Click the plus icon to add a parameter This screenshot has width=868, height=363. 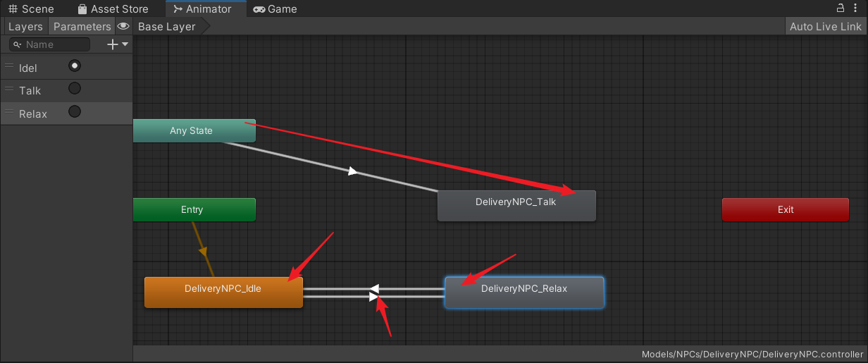112,44
